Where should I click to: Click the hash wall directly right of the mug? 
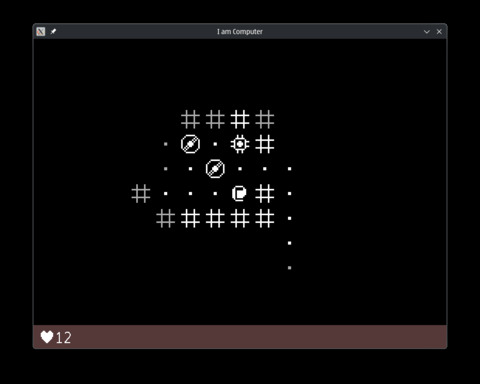point(265,193)
